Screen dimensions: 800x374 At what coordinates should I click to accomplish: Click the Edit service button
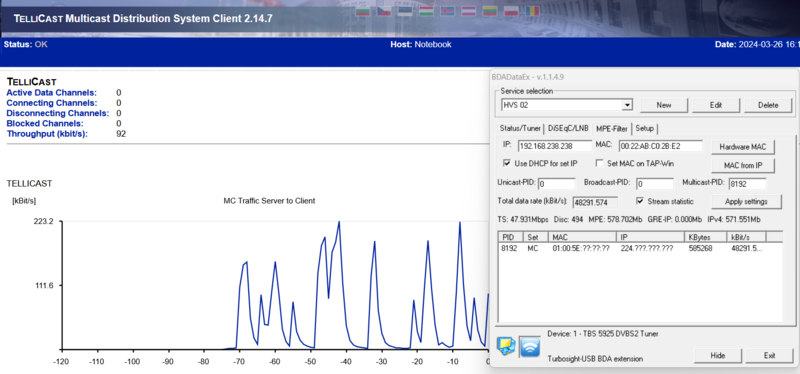(716, 105)
